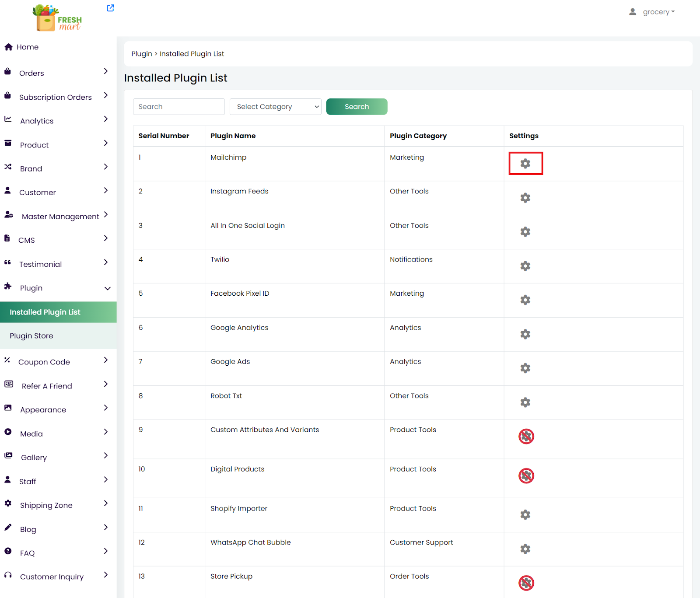Open Shopify Importer settings gear

pyautogui.click(x=525, y=515)
